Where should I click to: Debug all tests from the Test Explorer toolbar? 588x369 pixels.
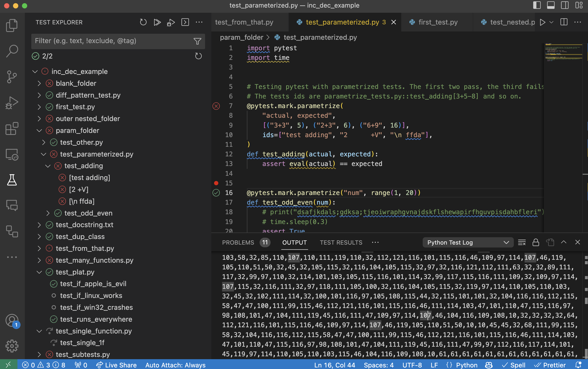pyautogui.click(x=171, y=22)
